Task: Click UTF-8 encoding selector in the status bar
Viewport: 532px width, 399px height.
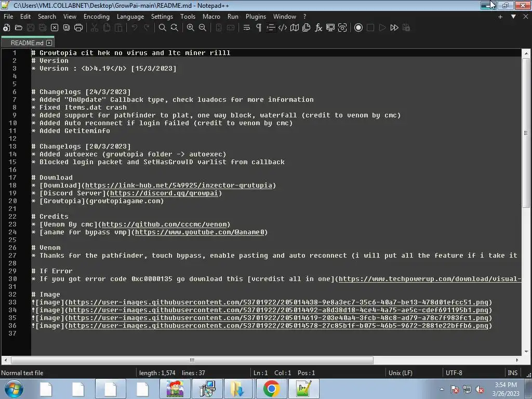Action: (x=454, y=373)
